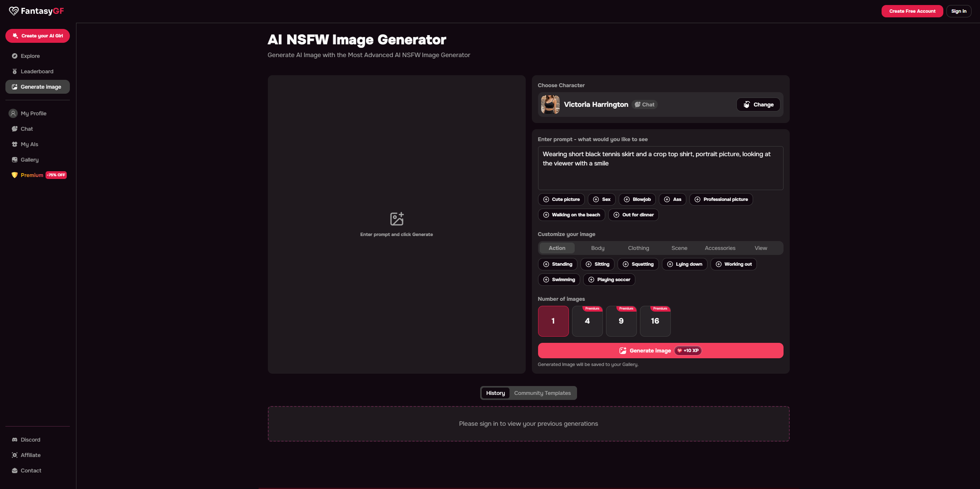Click the Premium shield icon
The height and width of the screenshot is (489, 980).
tap(14, 175)
